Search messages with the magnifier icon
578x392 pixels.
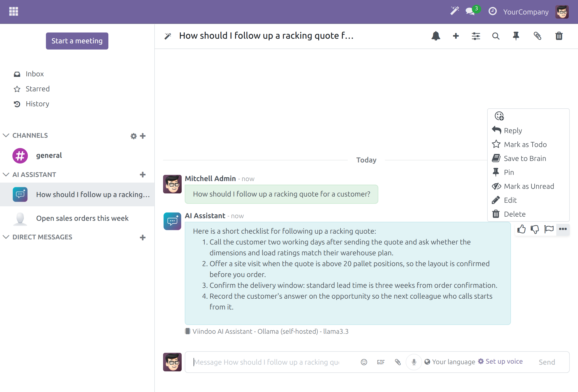click(495, 36)
